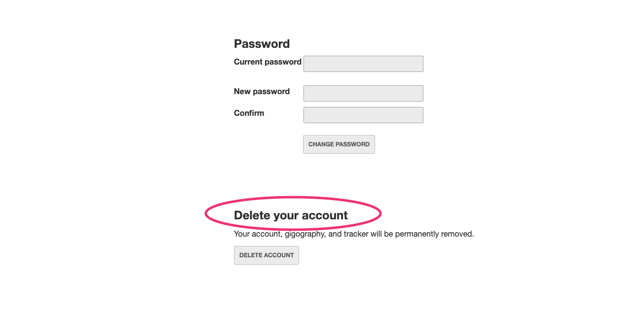
Task: Click the word "ACCOUNT" on delete button
Action: pos(279,255)
